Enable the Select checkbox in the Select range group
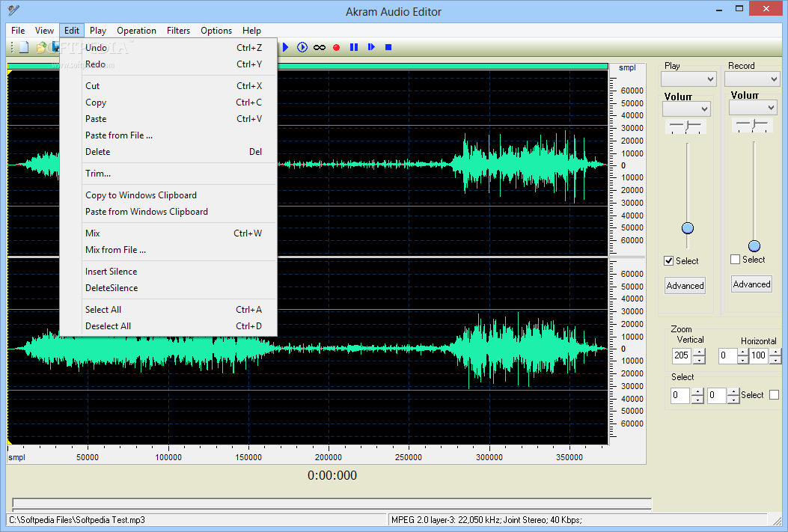Image resolution: width=788 pixels, height=532 pixels. tap(774, 395)
